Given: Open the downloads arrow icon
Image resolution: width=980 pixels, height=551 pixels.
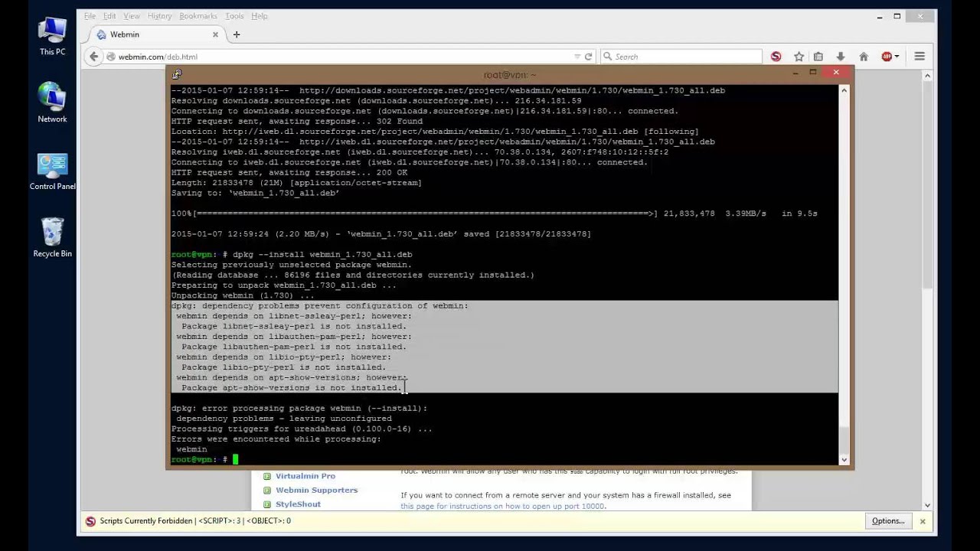Looking at the screenshot, I should tap(840, 57).
